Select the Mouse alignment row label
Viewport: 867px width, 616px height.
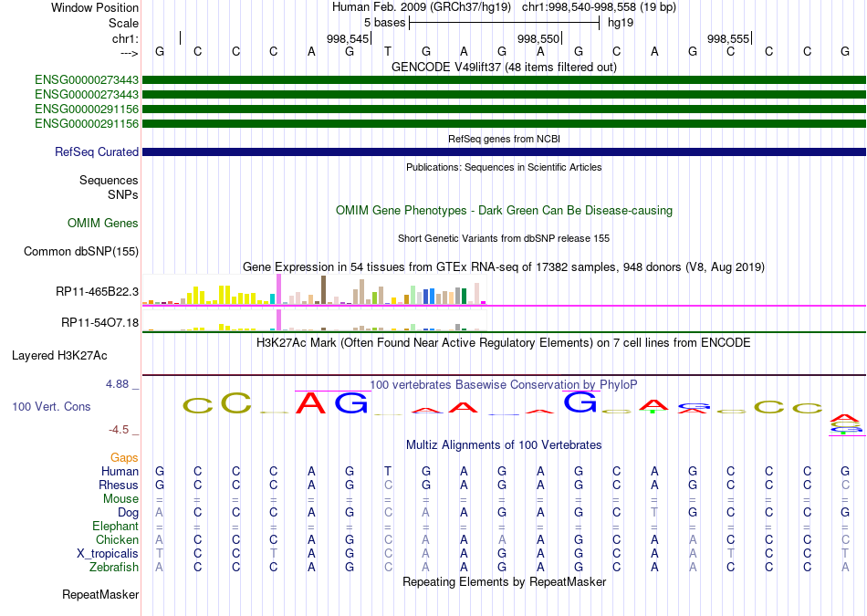[121, 499]
